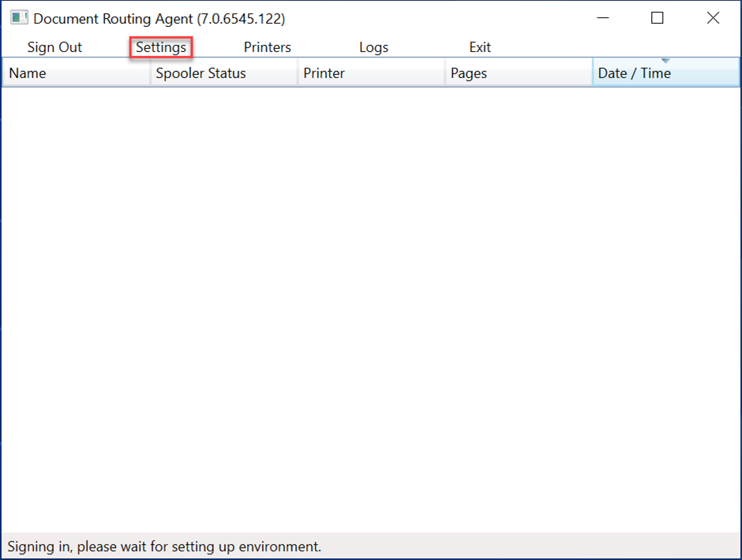Select the highlighted Settings menu item
Screen dimensions: 742x560
(x=160, y=47)
